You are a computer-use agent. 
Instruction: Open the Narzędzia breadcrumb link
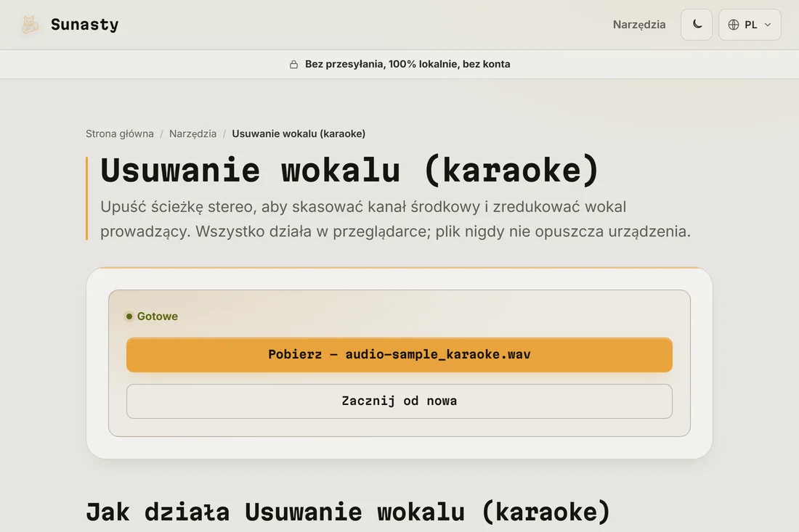192,134
